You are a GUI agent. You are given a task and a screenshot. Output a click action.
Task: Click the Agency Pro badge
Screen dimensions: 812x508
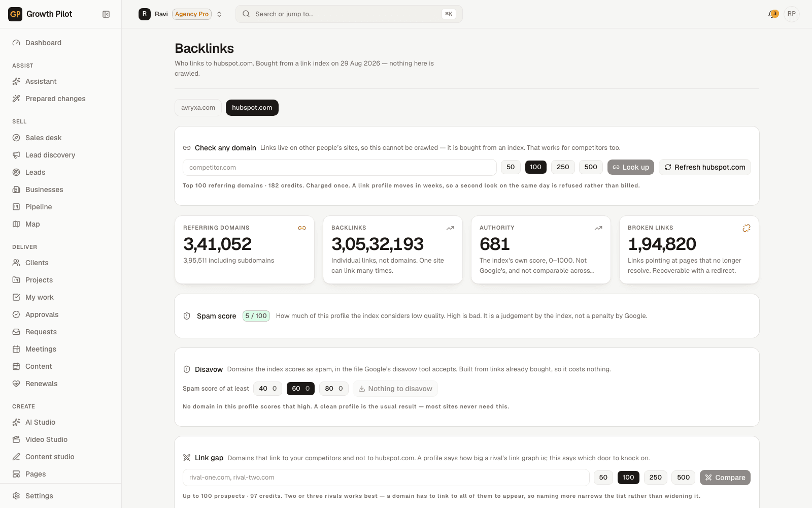point(192,14)
